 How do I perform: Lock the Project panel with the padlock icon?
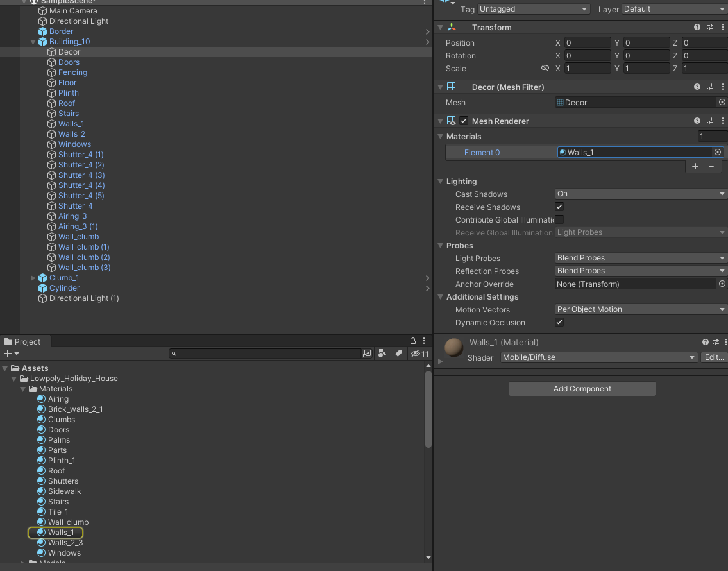[413, 341]
